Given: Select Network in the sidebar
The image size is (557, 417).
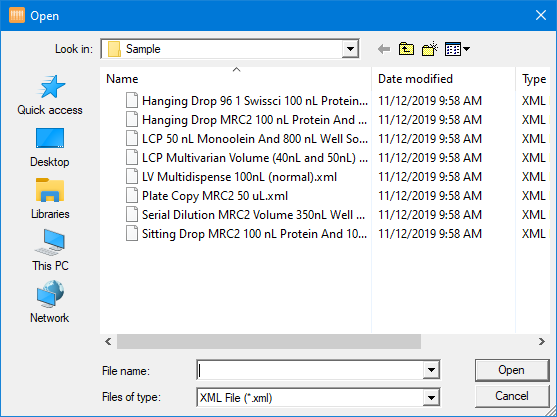Looking at the screenshot, I should (x=50, y=302).
